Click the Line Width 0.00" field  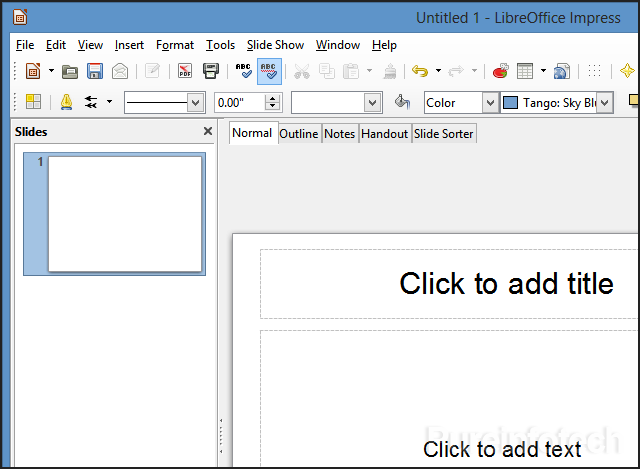[240, 102]
